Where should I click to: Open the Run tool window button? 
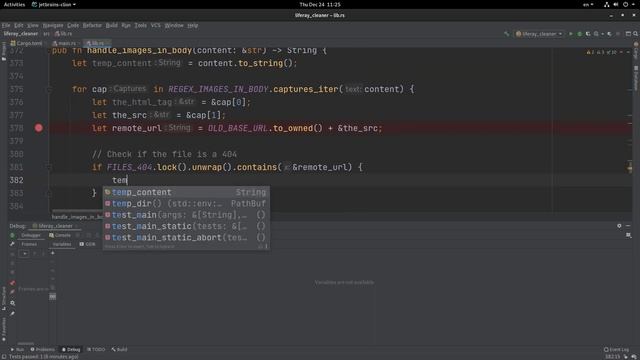[17, 349]
